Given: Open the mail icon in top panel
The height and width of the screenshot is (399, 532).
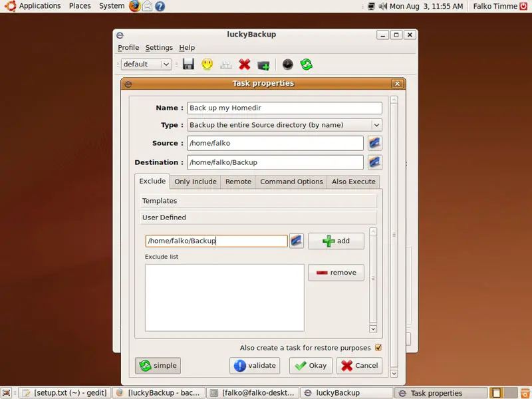Looking at the screenshot, I should click(x=147, y=6).
